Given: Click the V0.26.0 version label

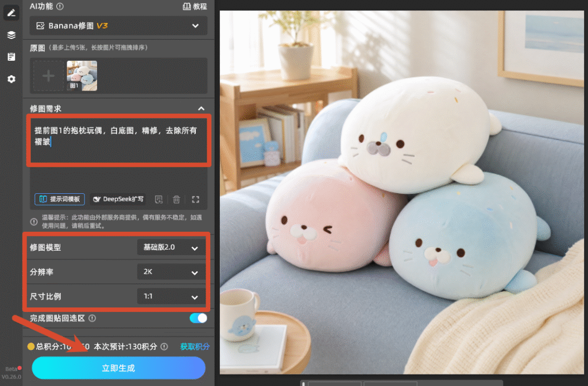Looking at the screenshot, I should click(x=11, y=377).
